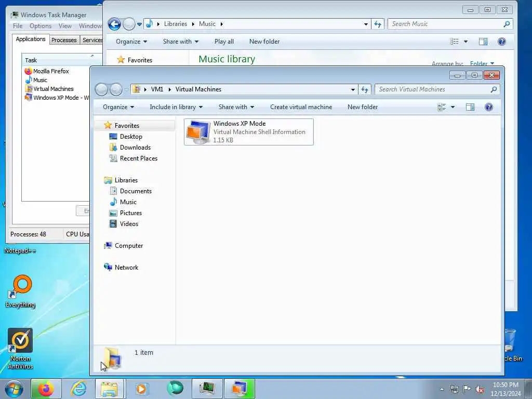532x399 pixels.
Task: Click Play all in Music window
Action: pos(224,42)
